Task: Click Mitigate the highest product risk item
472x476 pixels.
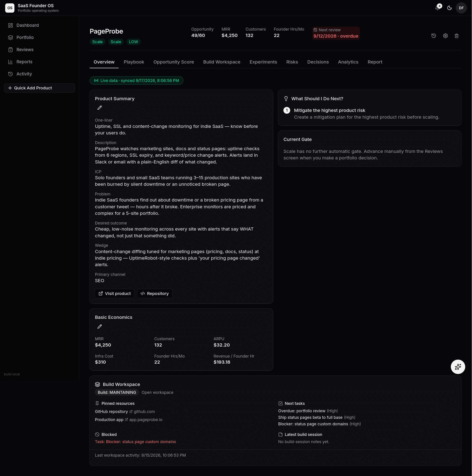Action: tap(329, 110)
